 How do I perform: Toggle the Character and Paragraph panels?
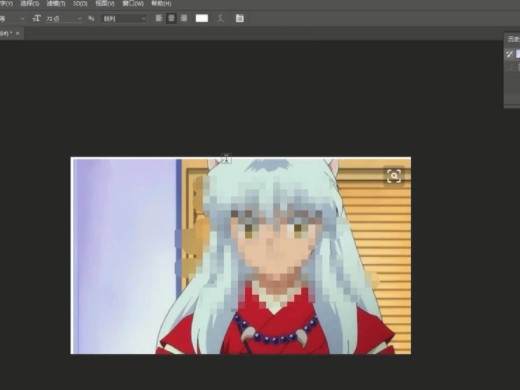240,18
